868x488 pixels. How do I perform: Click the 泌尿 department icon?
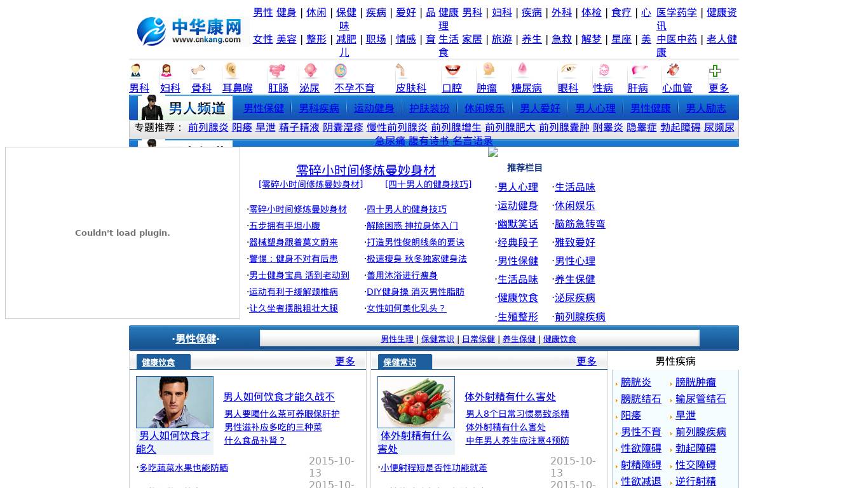[309, 70]
